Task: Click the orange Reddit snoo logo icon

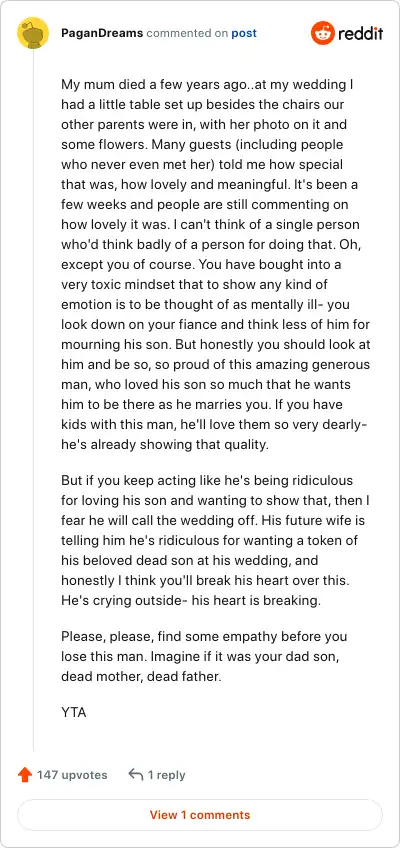Action: [x=323, y=34]
